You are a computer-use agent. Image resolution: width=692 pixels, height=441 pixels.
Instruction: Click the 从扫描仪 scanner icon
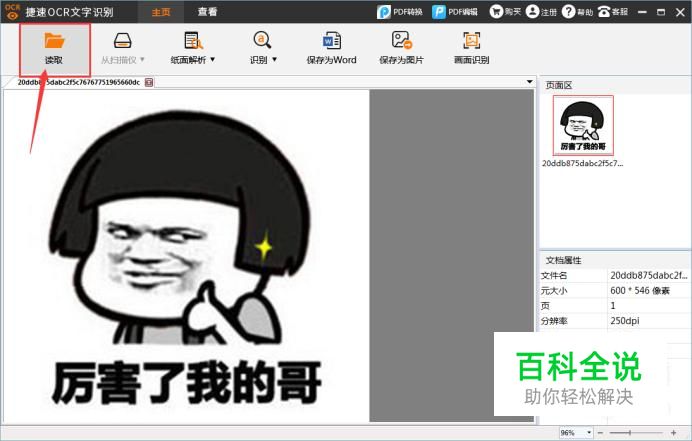(x=122, y=40)
